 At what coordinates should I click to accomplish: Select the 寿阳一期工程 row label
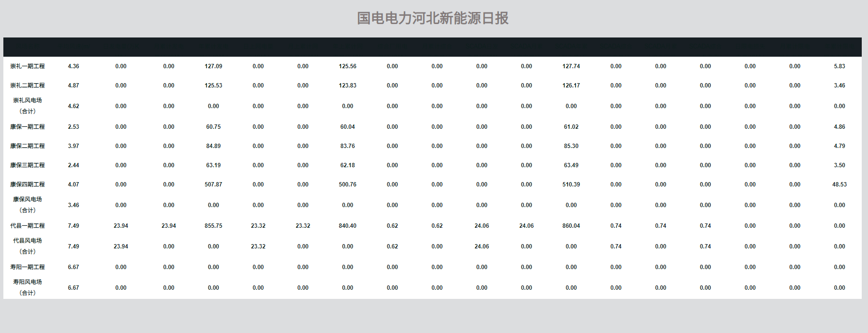point(27,267)
